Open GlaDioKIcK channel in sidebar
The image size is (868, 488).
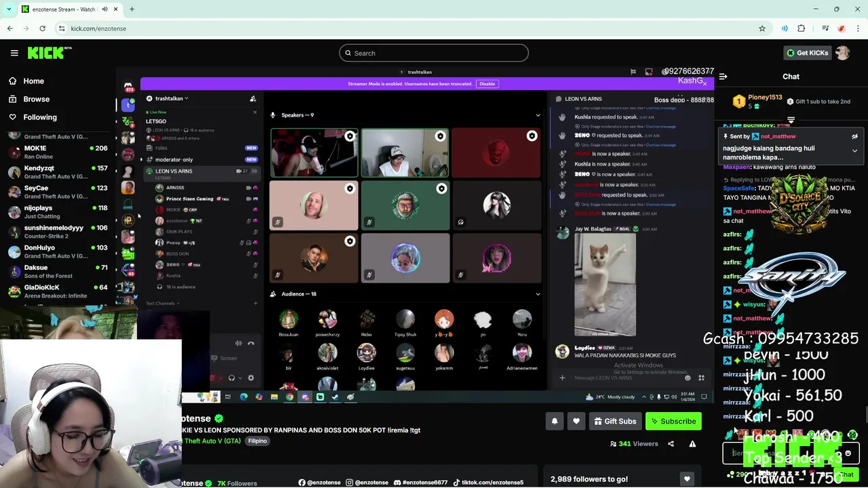point(58,291)
